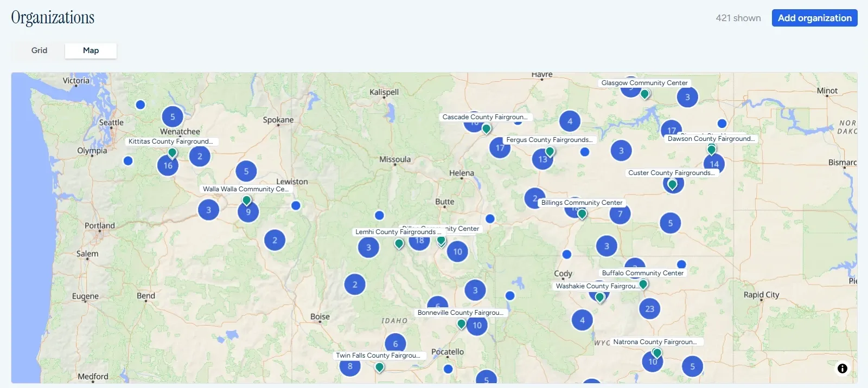
Task: Open the Billings Community Center pin
Action: pyautogui.click(x=582, y=214)
